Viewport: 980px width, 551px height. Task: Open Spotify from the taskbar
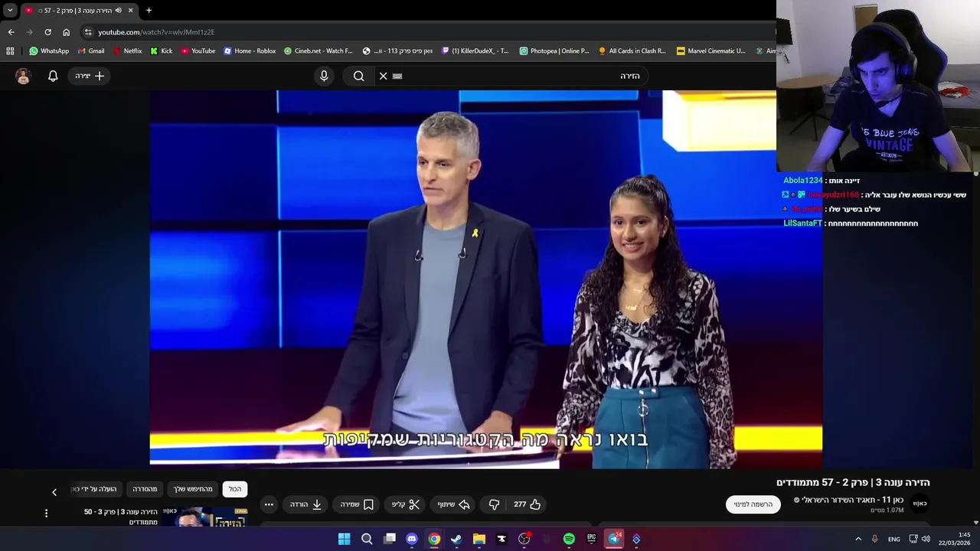click(x=569, y=539)
